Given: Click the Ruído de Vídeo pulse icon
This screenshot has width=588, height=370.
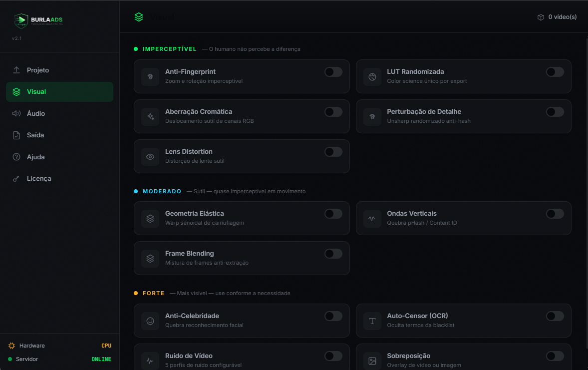Looking at the screenshot, I should tap(150, 361).
